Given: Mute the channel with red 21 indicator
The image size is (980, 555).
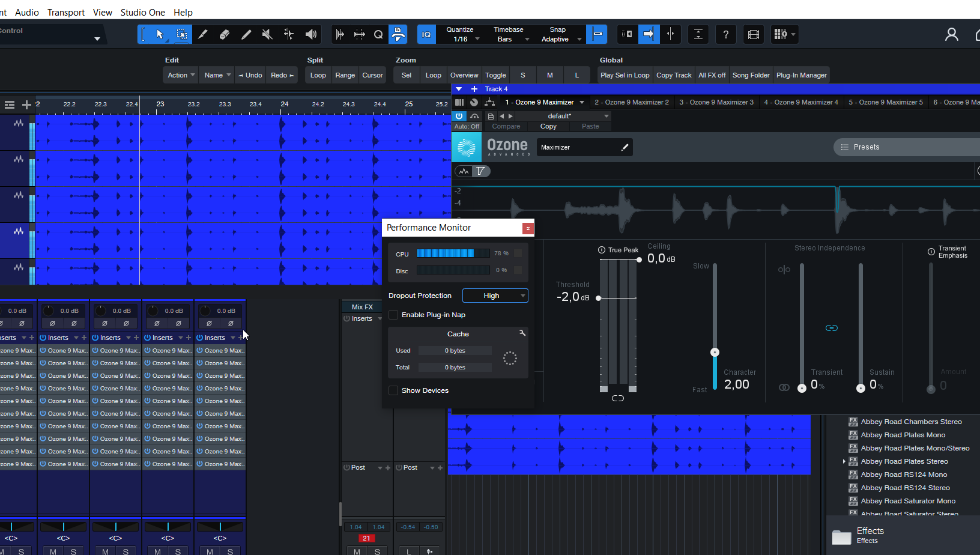Looking at the screenshot, I should (357, 551).
